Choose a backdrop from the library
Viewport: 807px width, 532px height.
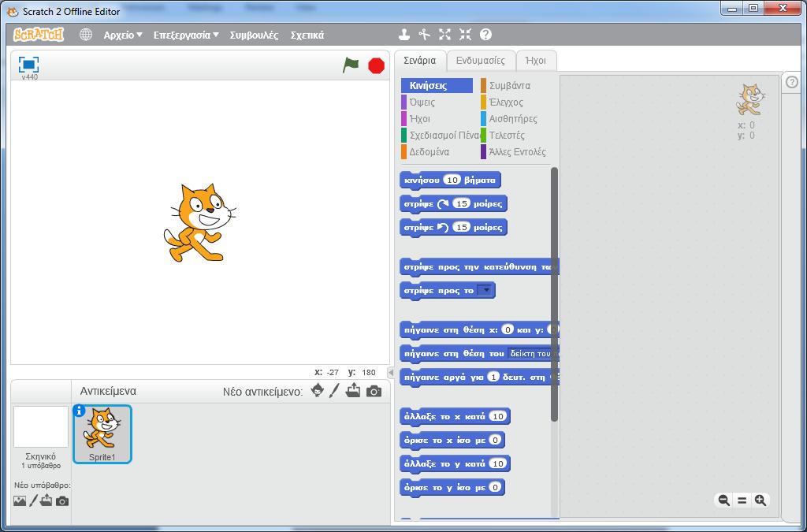coord(20,500)
